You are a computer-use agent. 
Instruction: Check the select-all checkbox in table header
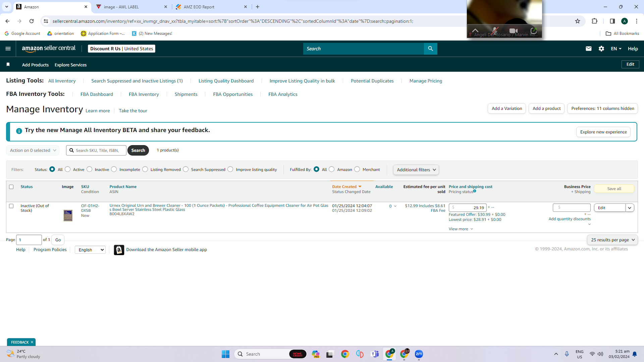(11, 187)
